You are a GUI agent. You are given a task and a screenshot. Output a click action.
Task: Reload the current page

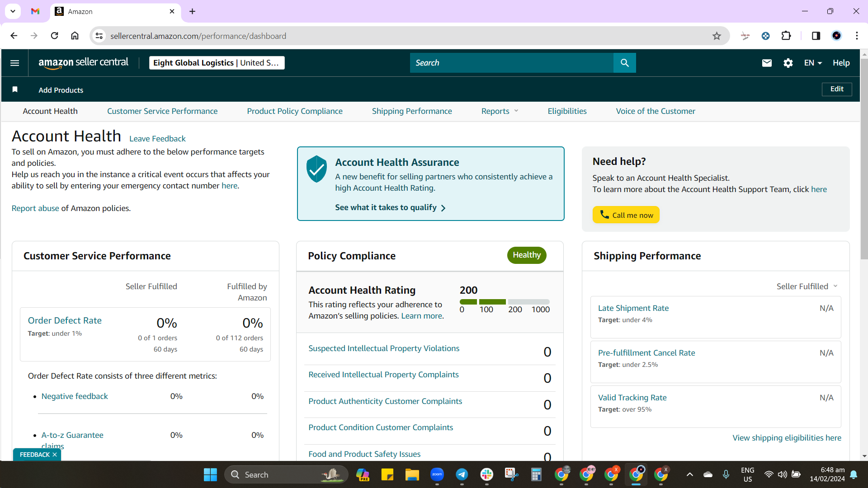(54, 36)
